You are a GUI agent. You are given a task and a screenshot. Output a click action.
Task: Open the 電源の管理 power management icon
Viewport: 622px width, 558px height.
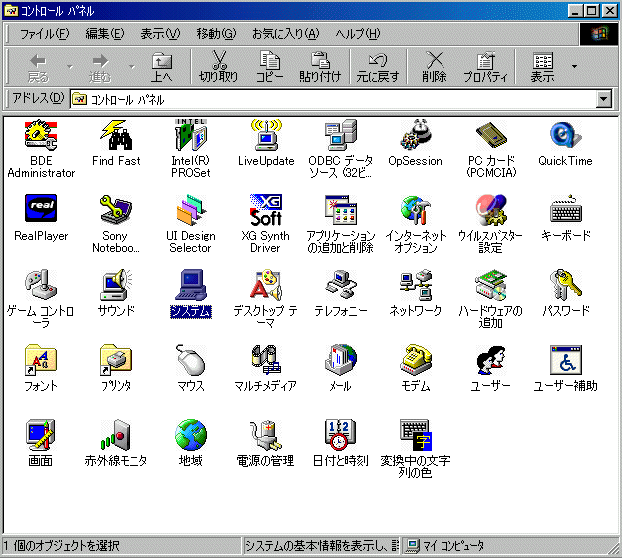click(x=265, y=435)
